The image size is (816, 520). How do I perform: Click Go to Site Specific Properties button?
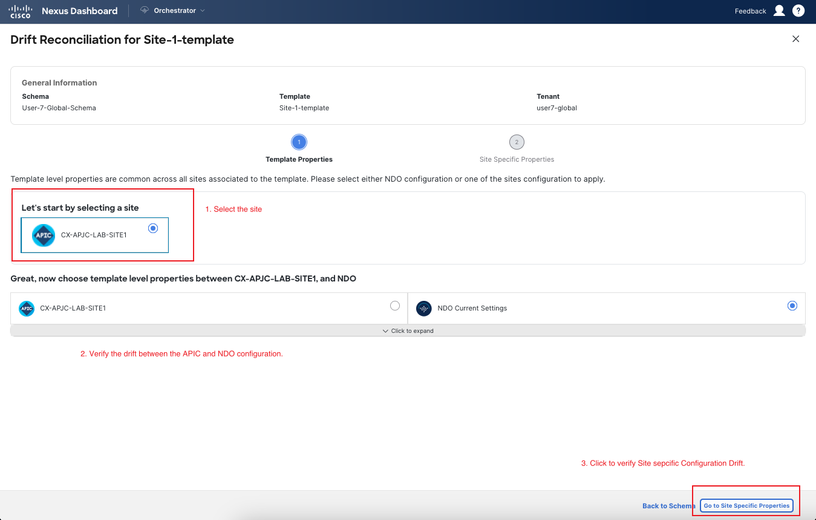[746, 505]
